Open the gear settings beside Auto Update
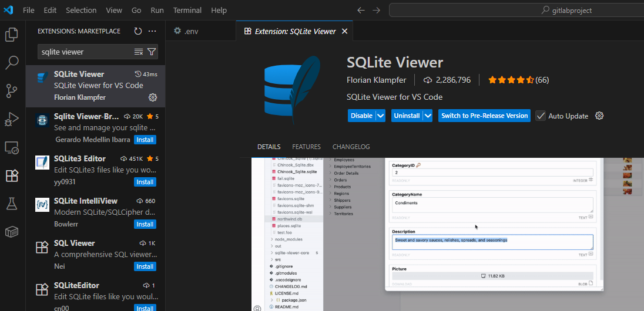Viewport: 644px width, 311px height. coord(599,116)
